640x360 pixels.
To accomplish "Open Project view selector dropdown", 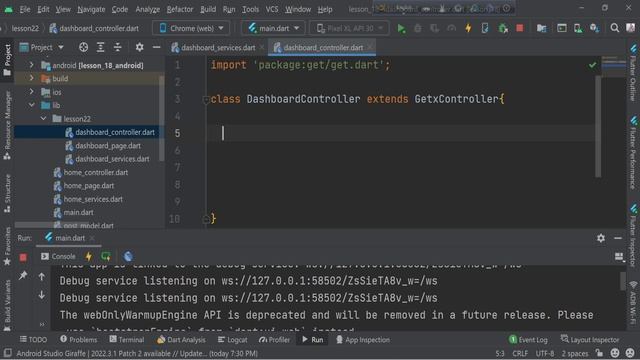I will click(42, 47).
